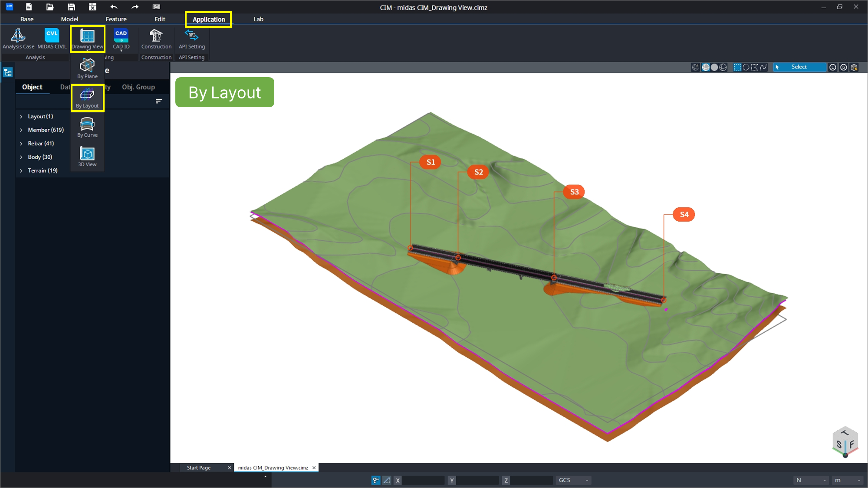
Task: Open the 3D View option
Action: pos(87,157)
